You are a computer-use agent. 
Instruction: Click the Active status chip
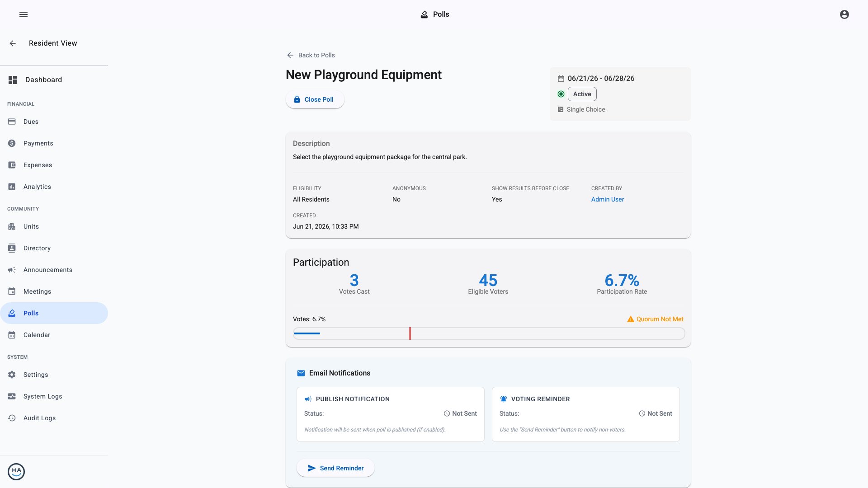tap(582, 94)
